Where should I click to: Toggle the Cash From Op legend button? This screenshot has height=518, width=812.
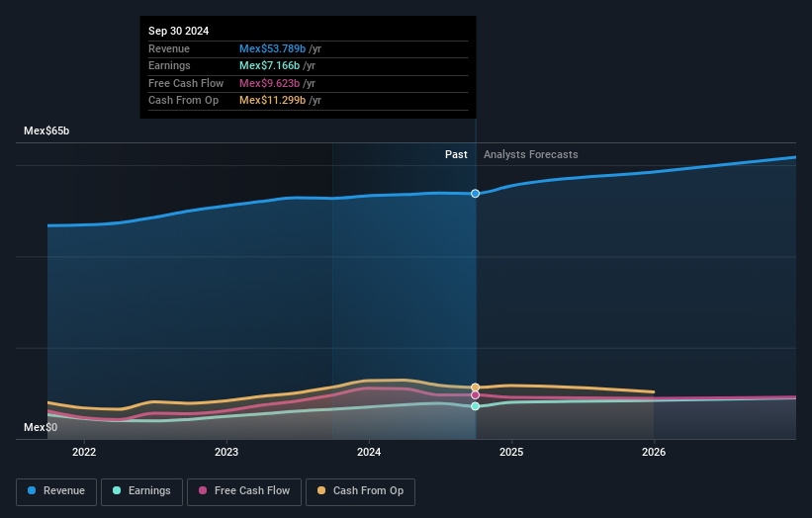360,491
